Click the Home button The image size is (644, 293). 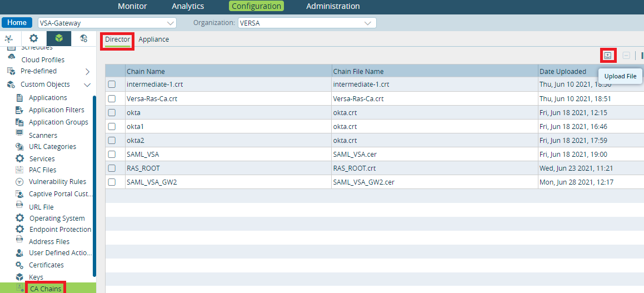(17, 23)
